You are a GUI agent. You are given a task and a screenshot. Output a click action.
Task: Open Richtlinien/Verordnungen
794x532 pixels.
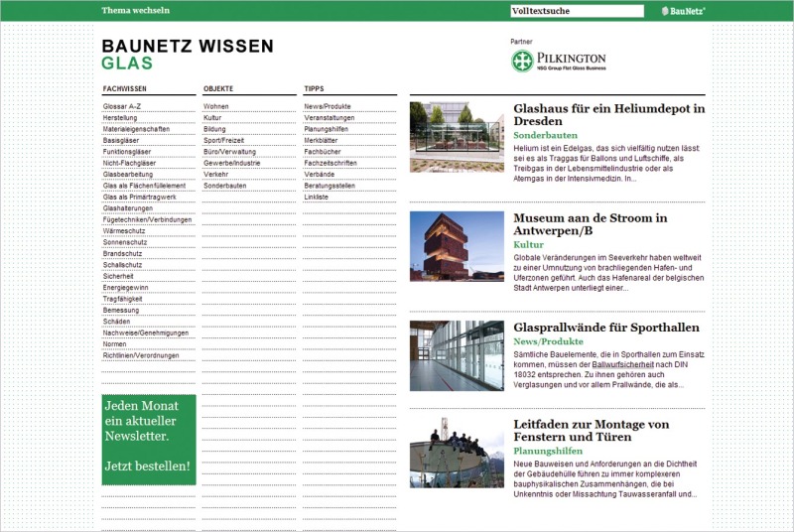pos(141,355)
